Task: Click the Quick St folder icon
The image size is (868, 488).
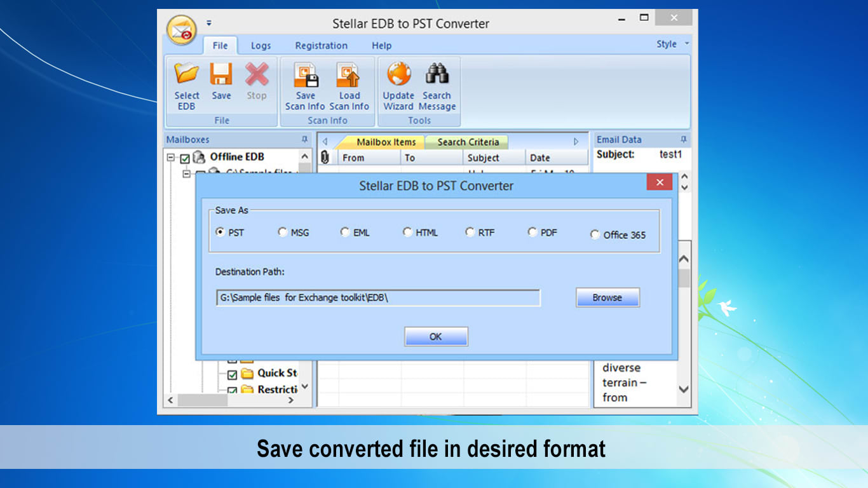Action: (x=247, y=374)
